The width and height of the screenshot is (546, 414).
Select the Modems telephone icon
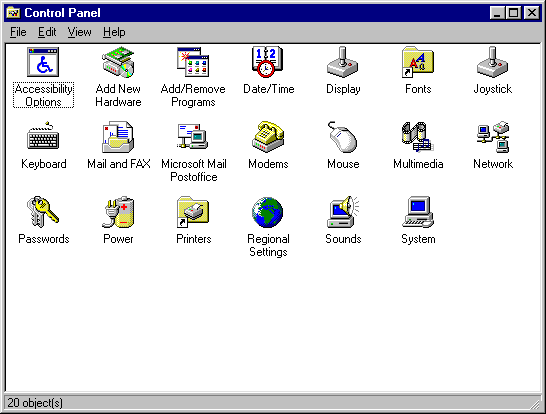click(x=268, y=137)
